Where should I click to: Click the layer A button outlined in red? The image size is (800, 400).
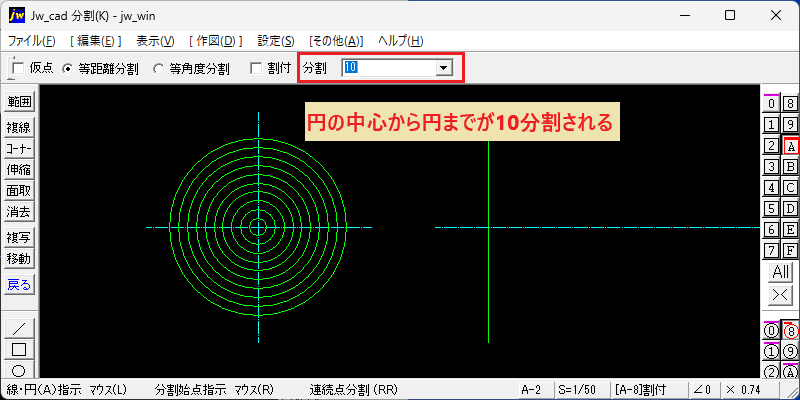coord(790,146)
